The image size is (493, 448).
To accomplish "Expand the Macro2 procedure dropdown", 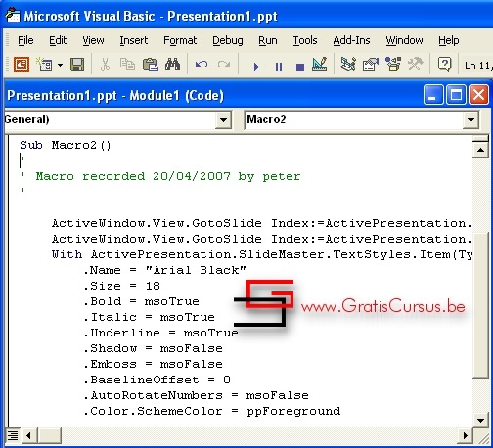I will [471, 120].
